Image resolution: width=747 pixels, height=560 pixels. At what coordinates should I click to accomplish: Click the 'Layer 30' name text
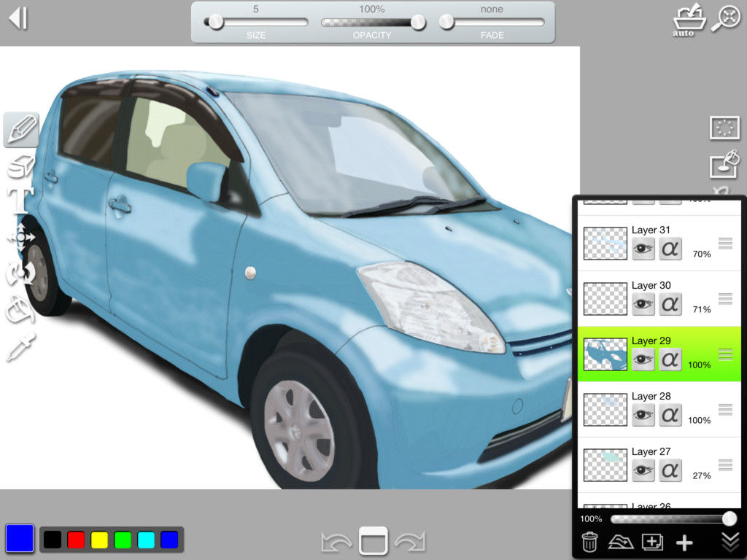click(651, 285)
